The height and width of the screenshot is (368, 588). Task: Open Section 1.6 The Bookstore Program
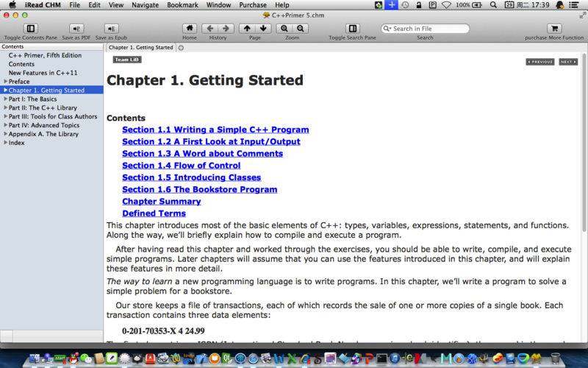coord(199,190)
